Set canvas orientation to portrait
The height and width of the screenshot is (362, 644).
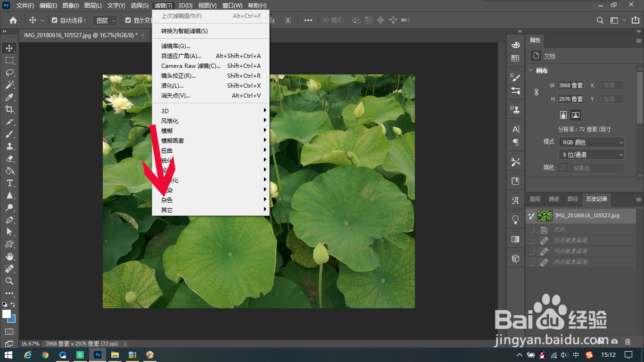[x=563, y=115]
